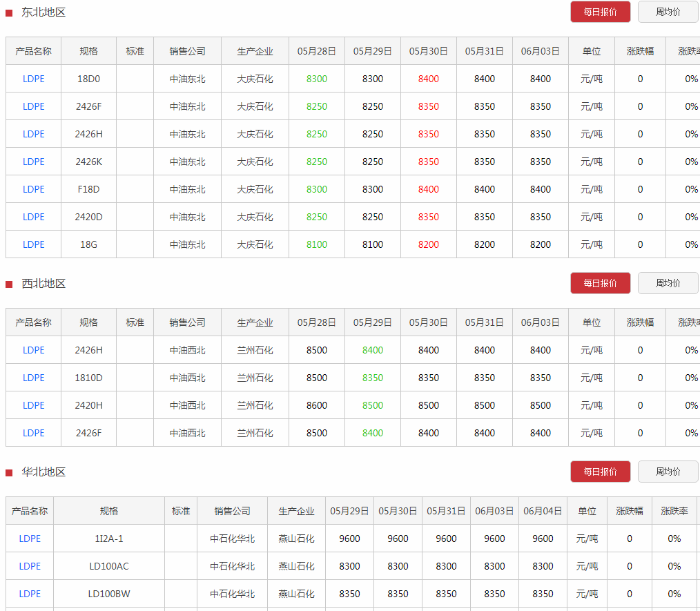This screenshot has height=611, width=700.
Task: Open LDPE link in 东北地区 2426H row
Action: [34, 135]
